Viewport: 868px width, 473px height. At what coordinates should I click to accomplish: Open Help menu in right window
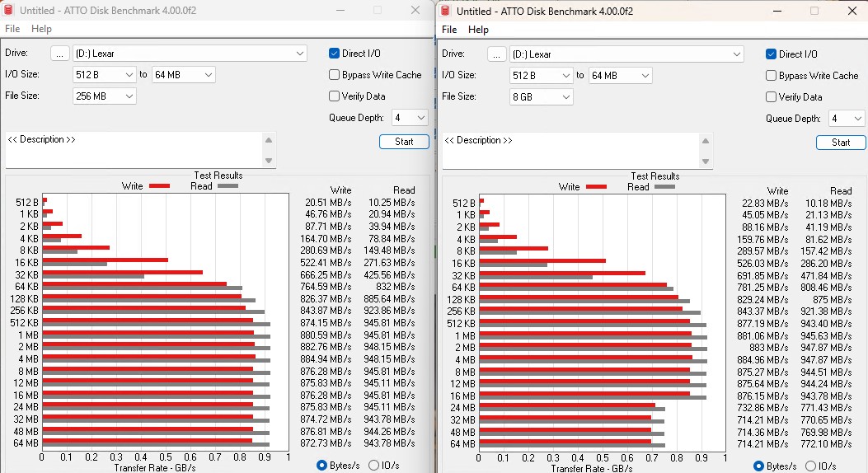478,30
